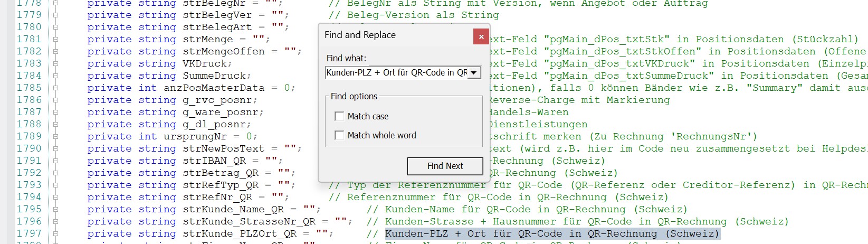
Task: Tick the Match whole word option
Action: tap(339, 135)
